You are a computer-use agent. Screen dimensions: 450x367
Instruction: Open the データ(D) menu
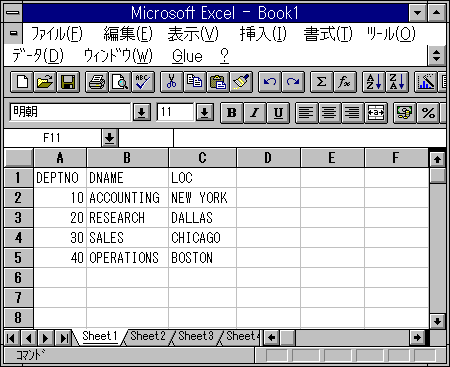point(38,56)
